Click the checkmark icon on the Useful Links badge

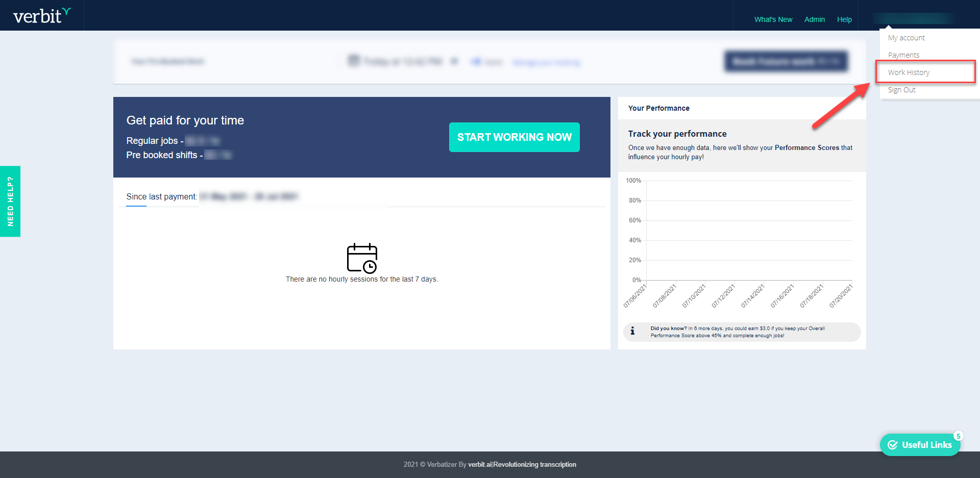(x=893, y=444)
